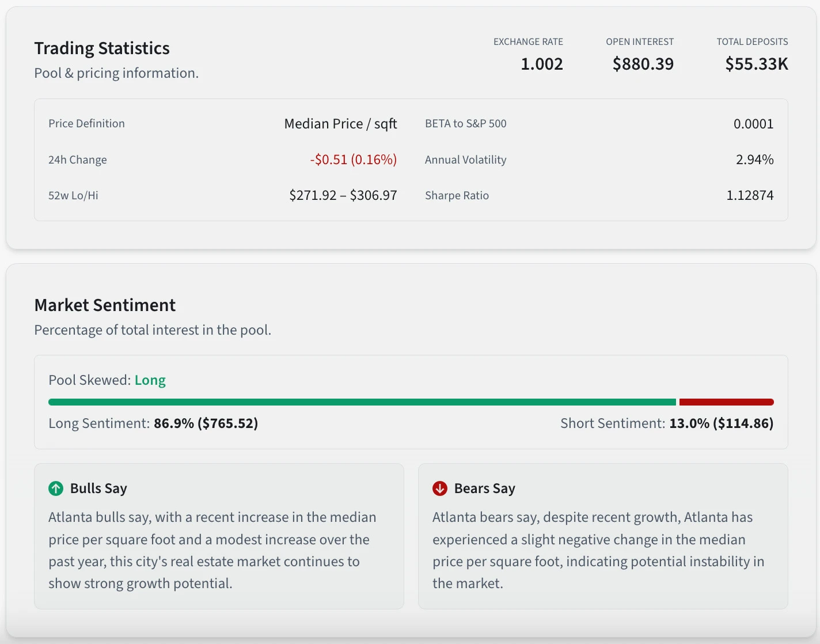
Task: Click the red 24h Change value
Action: click(353, 160)
